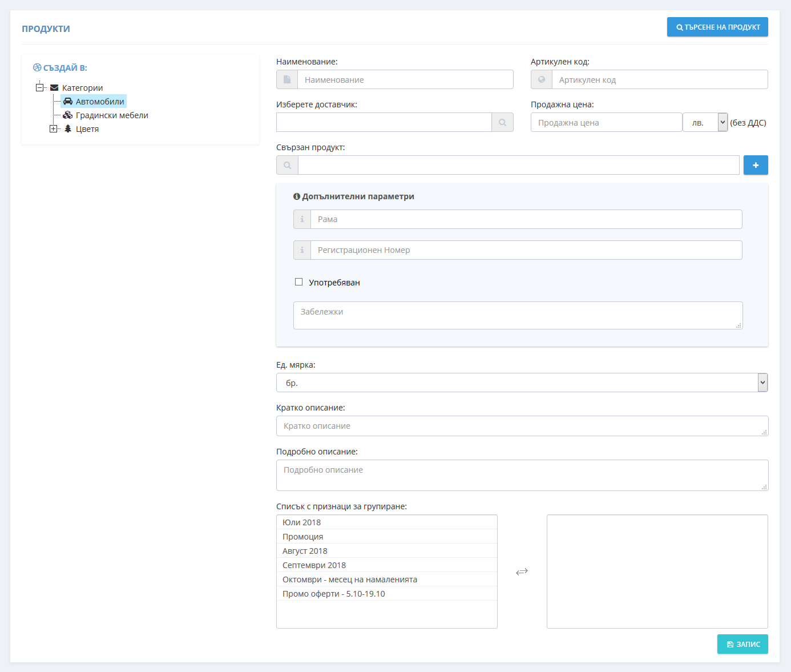Focus the Изберете доставчик input
The width and height of the screenshot is (791, 672).
pyautogui.click(x=384, y=122)
